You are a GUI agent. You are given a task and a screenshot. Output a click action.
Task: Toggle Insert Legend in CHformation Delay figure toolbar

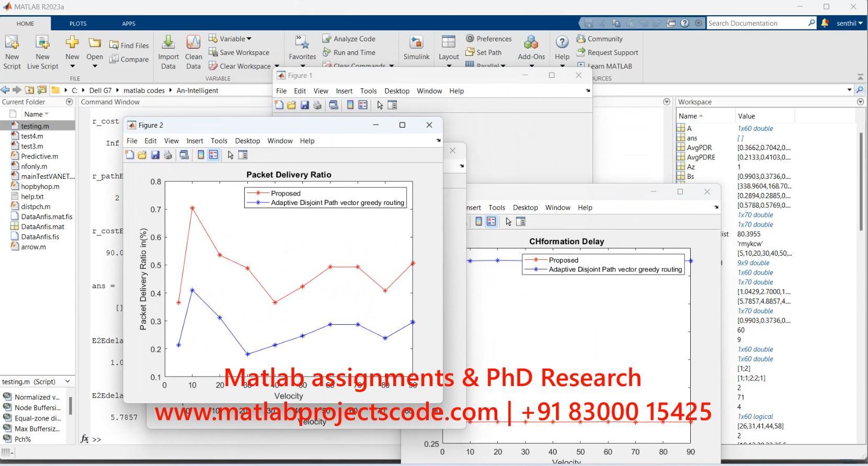point(492,222)
